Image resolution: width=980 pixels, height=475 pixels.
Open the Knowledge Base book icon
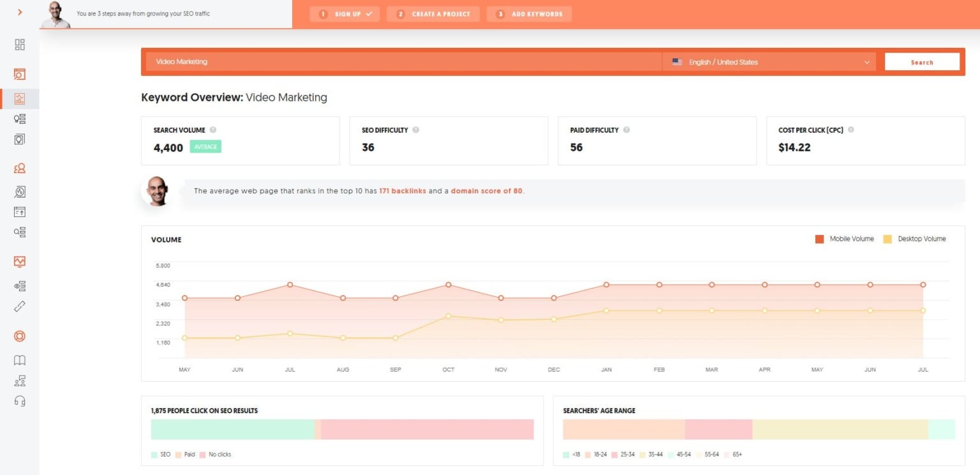coord(20,361)
